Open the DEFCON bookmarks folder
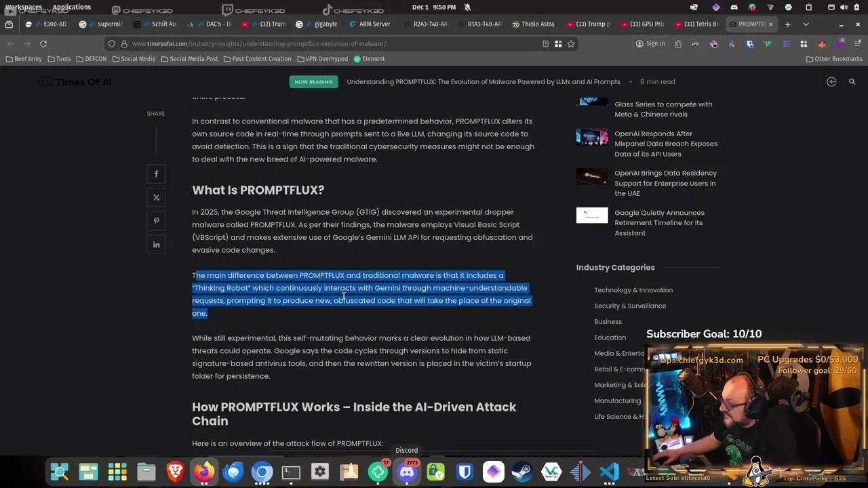Image resolution: width=868 pixels, height=488 pixels. pos(92,59)
